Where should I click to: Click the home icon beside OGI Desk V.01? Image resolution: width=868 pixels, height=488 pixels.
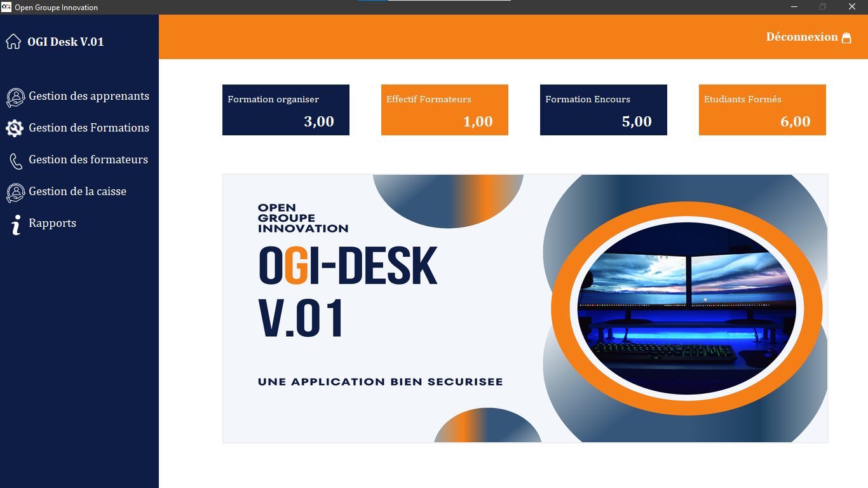[13, 42]
